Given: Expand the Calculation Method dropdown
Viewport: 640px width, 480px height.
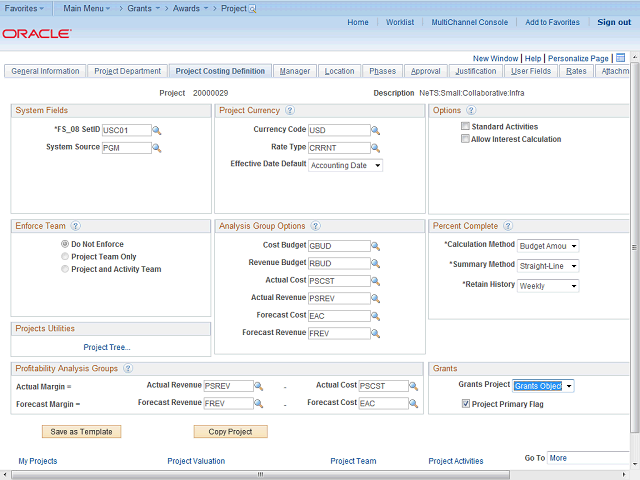Looking at the screenshot, I should click(x=548, y=246).
